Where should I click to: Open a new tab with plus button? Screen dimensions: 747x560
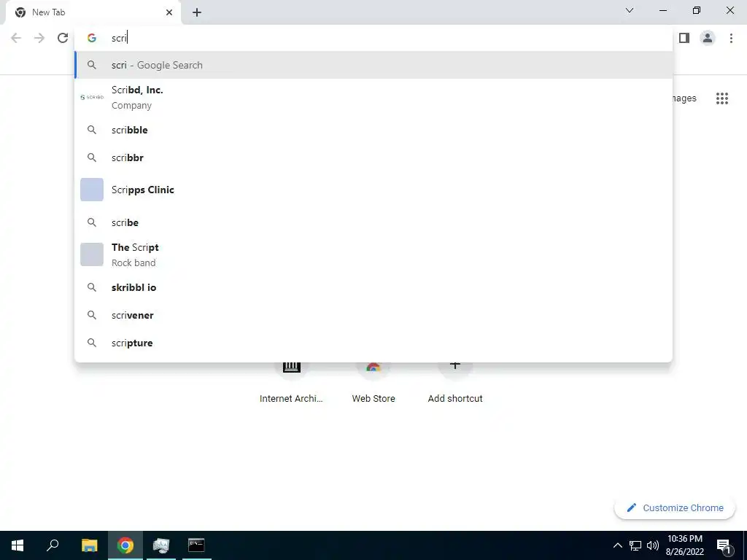[x=197, y=12]
